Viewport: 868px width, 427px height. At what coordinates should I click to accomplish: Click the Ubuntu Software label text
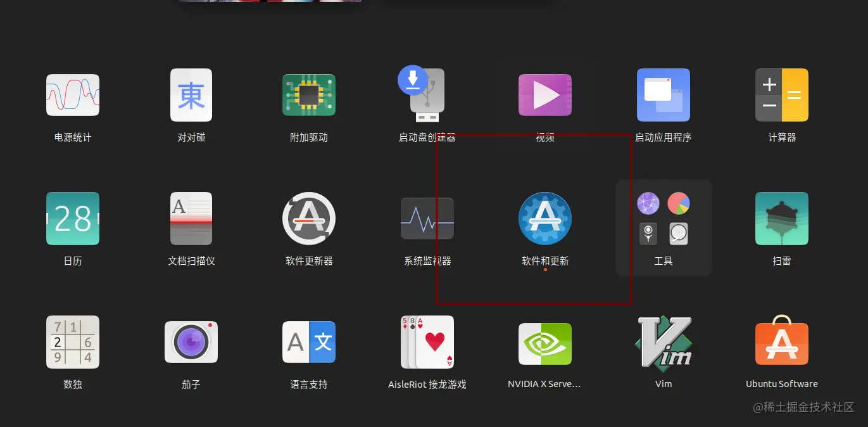[x=782, y=384]
